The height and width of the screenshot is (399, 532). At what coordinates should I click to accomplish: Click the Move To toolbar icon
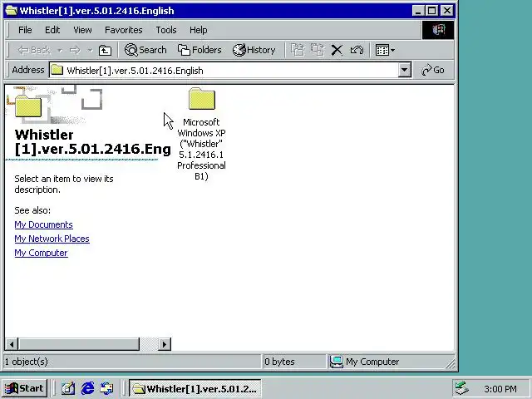298,50
